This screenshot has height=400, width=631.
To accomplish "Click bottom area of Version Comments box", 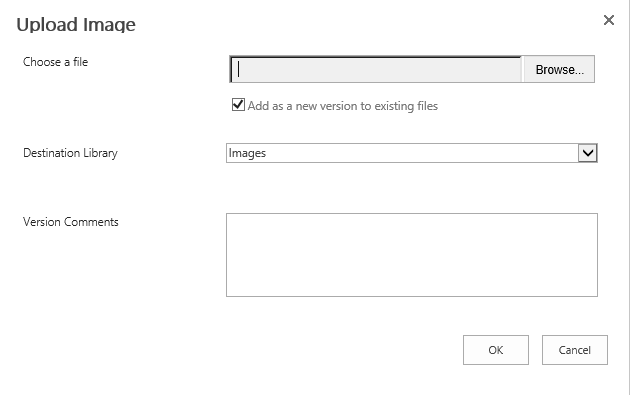I will pos(412,286).
